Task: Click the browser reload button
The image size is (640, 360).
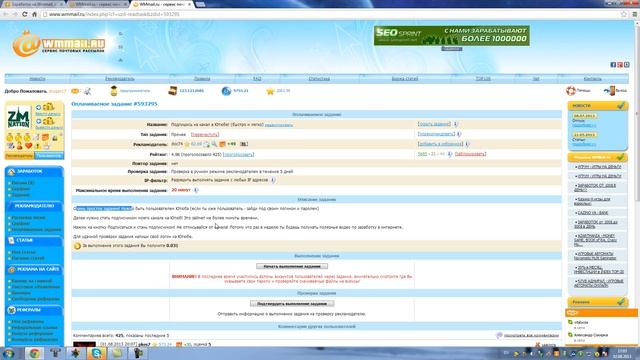Action: [x=24, y=14]
